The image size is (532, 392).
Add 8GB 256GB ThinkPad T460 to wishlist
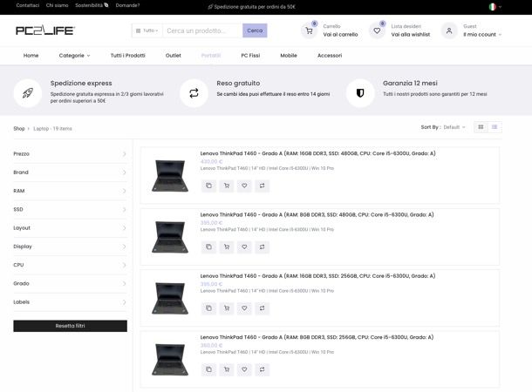[244, 369]
